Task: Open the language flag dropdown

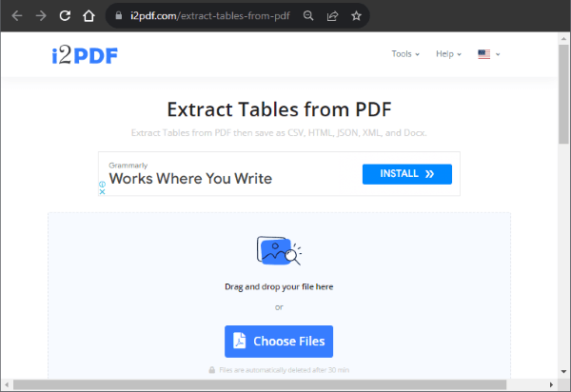Action: pyautogui.click(x=488, y=54)
